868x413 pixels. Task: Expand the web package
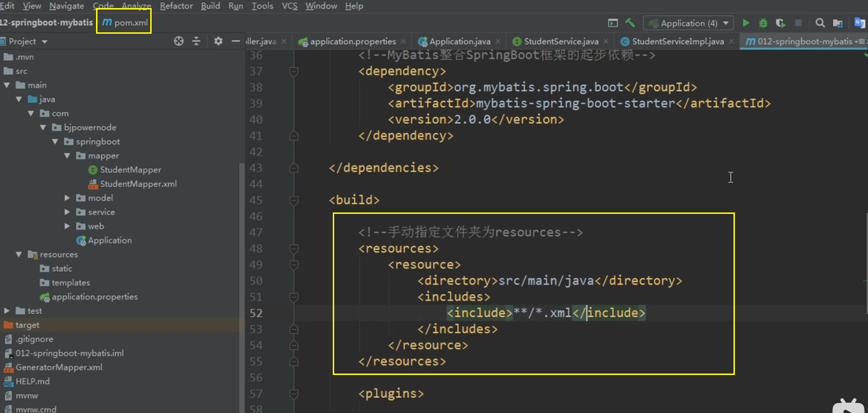[x=68, y=226]
